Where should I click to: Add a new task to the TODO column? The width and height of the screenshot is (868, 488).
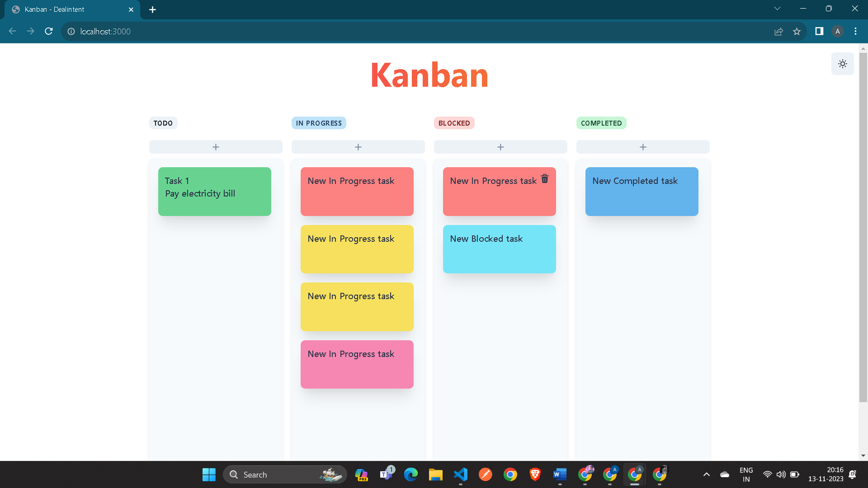click(216, 146)
